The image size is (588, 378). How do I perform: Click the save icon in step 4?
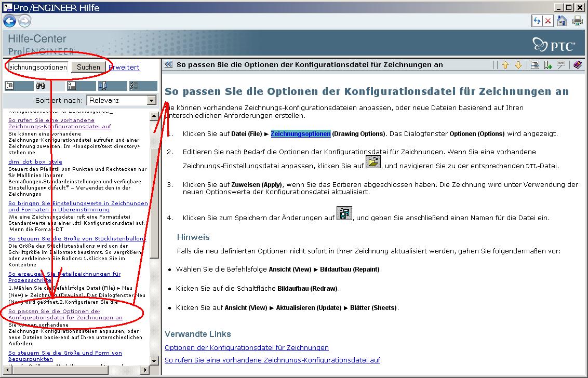pos(344,213)
